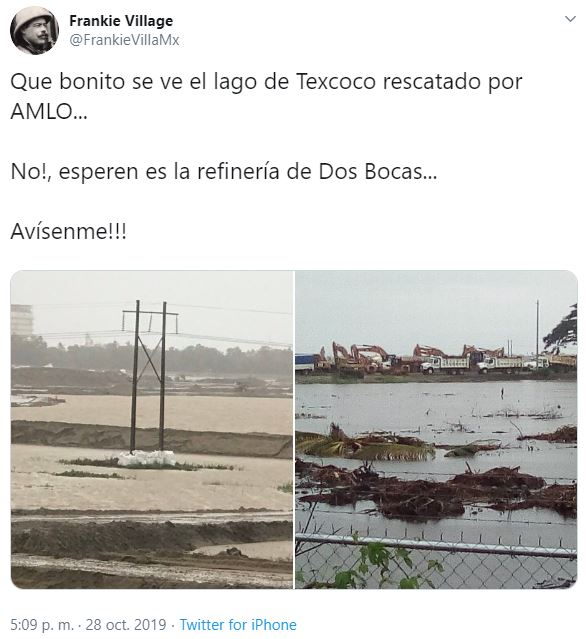Expand the tweet options chevron menu
586x639 pixels.
[570, 19]
